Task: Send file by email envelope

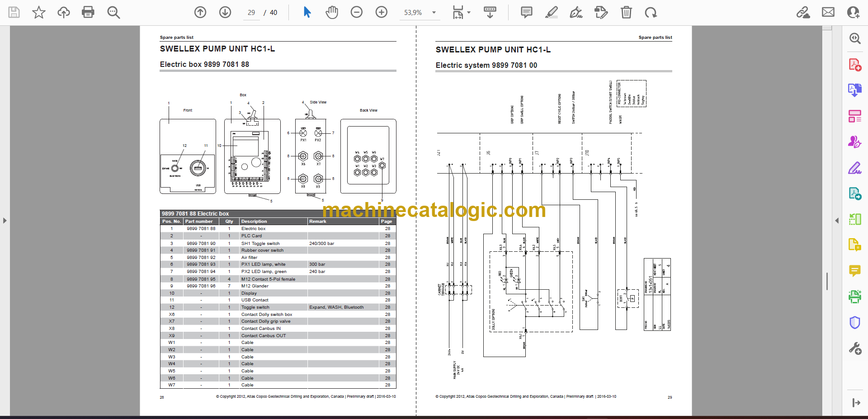Action: [x=828, y=12]
